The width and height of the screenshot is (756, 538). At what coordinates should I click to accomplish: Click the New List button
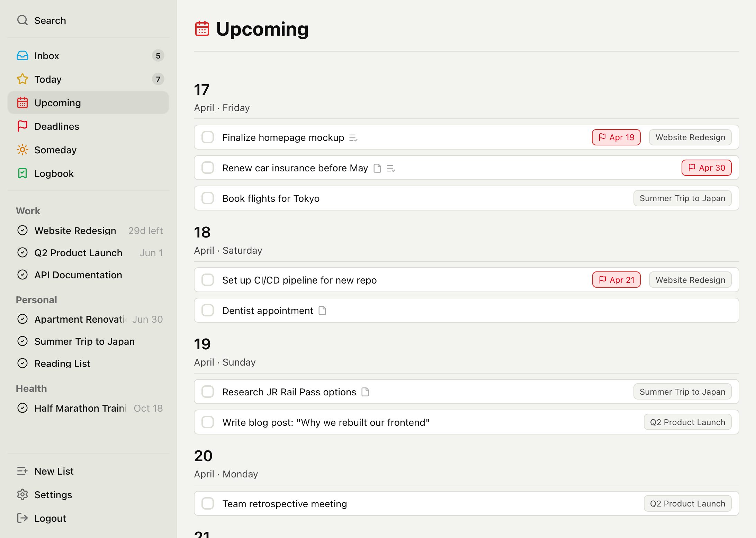pos(88,471)
